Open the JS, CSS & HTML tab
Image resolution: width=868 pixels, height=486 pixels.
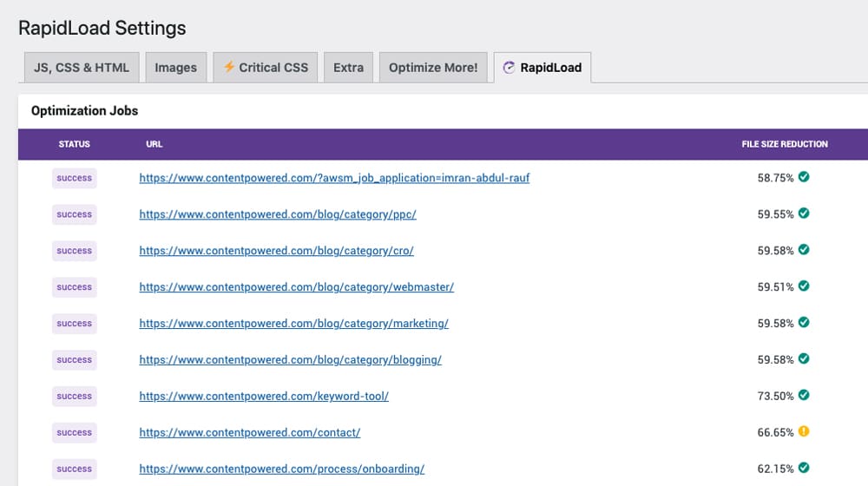[x=82, y=68]
